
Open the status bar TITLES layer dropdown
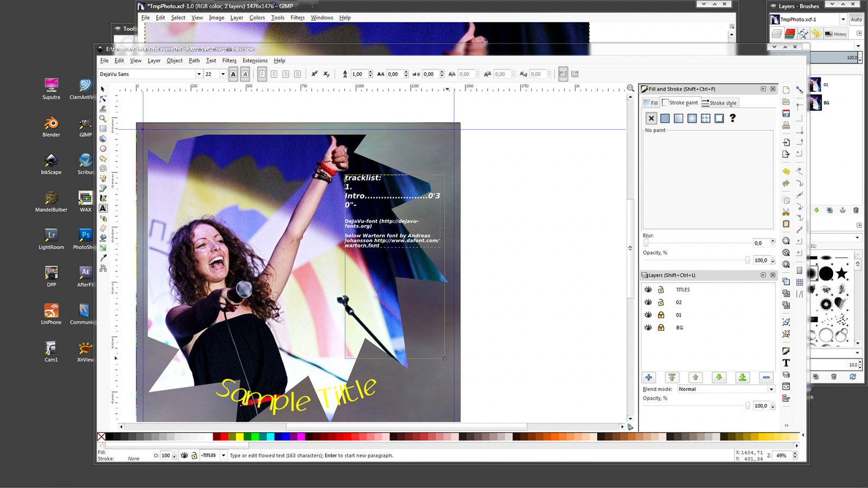[223, 455]
